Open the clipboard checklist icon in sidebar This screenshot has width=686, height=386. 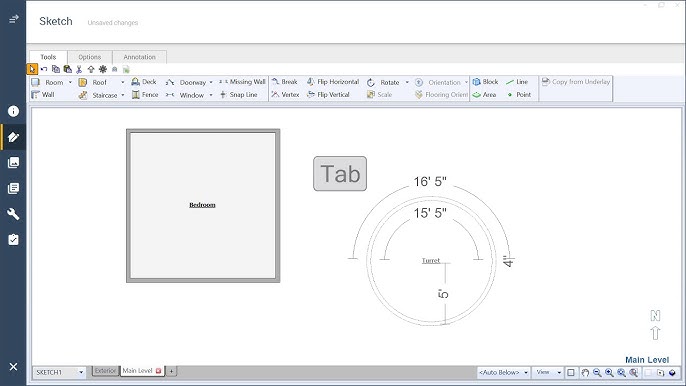point(13,239)
